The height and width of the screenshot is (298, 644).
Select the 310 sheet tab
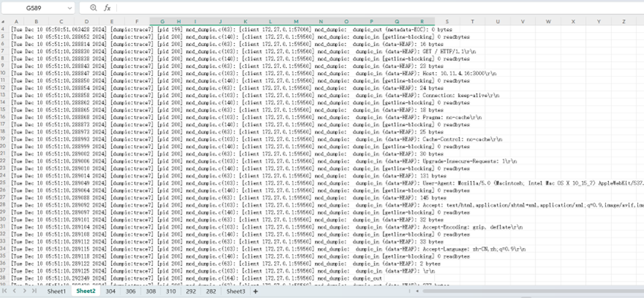tap(170, 292)
